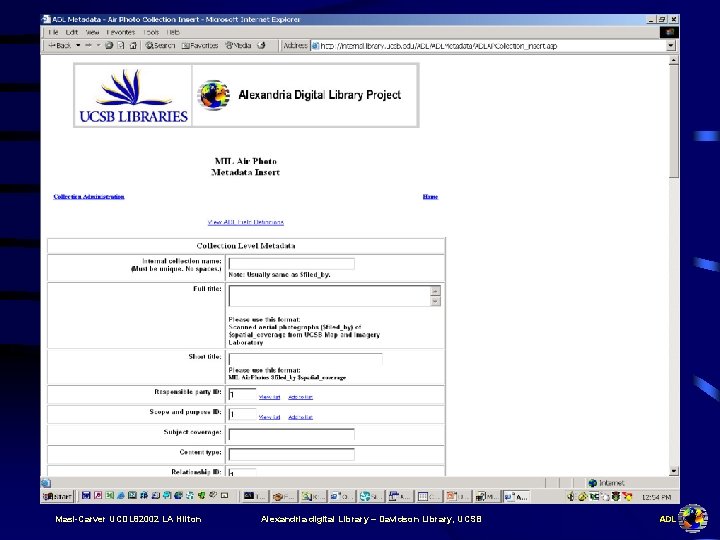Focus the Responsible party ID field
720x540 pixels.
[x=242, y=394]
